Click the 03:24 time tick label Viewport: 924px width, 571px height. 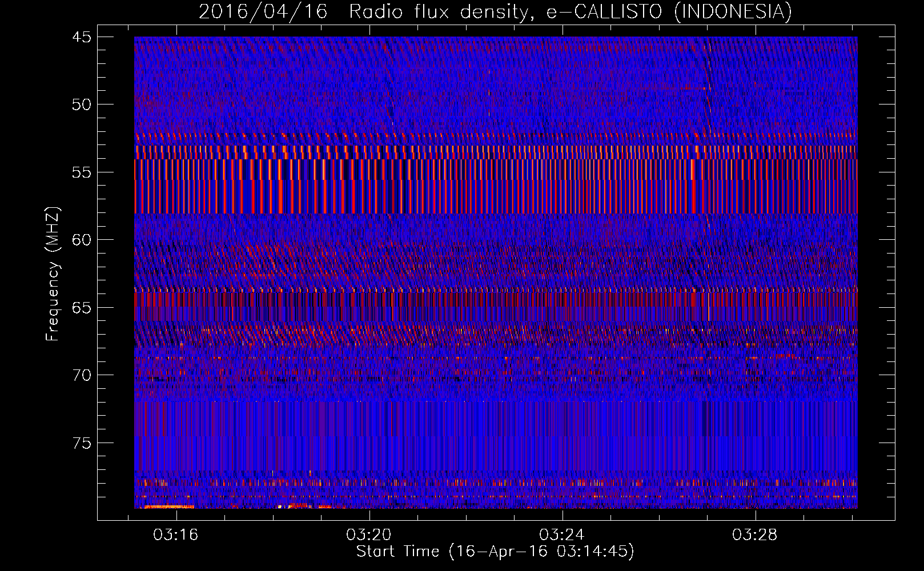(x=562, y=534)
